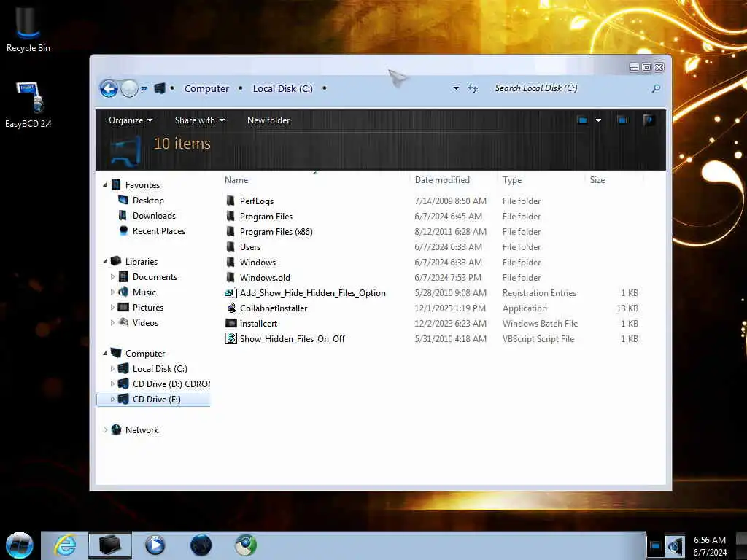The image size is (747, 560).
Task: Click the volume speaker tray icon
Action: 675,546
